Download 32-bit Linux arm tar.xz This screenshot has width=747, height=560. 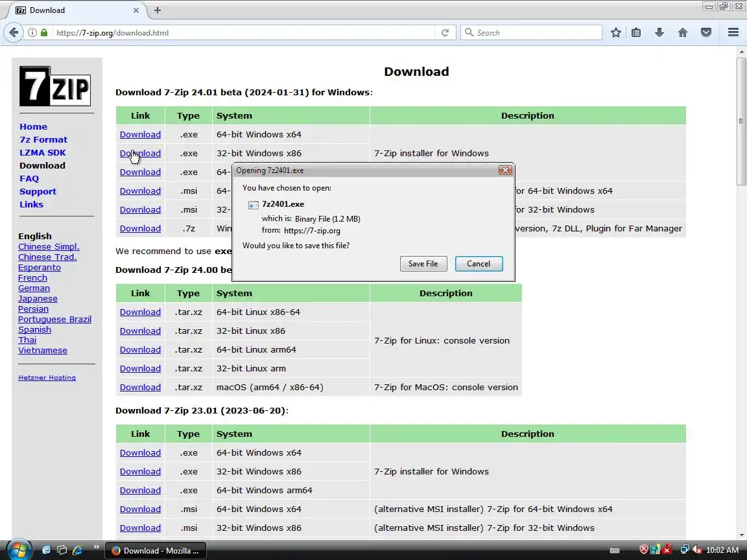[140, 369]
